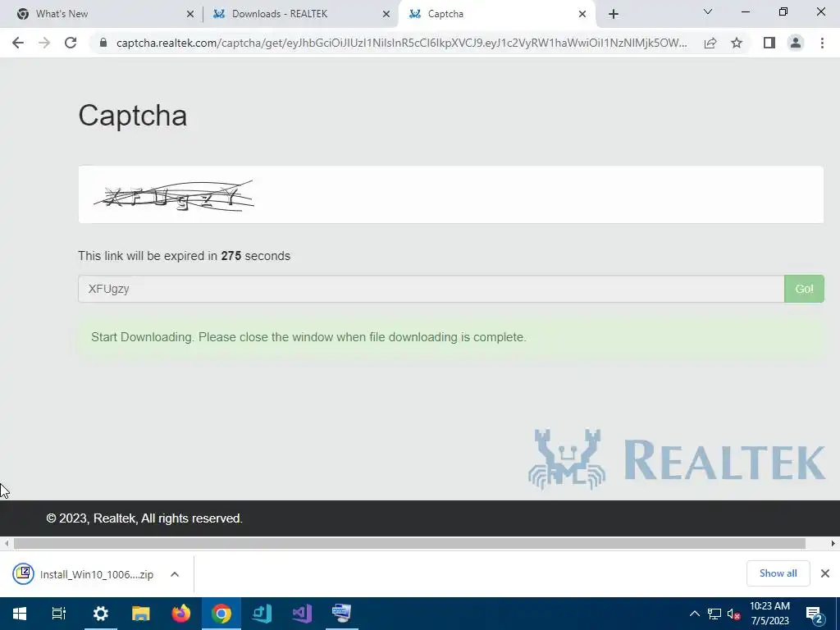Click the horizontal scrollbar left arrow
The image size is (840, 630).
6,543
